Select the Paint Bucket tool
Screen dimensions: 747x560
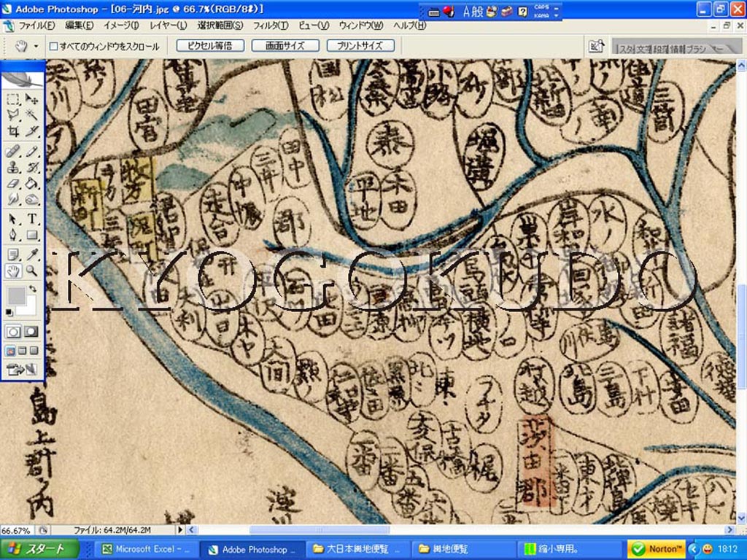coord(31,183)
